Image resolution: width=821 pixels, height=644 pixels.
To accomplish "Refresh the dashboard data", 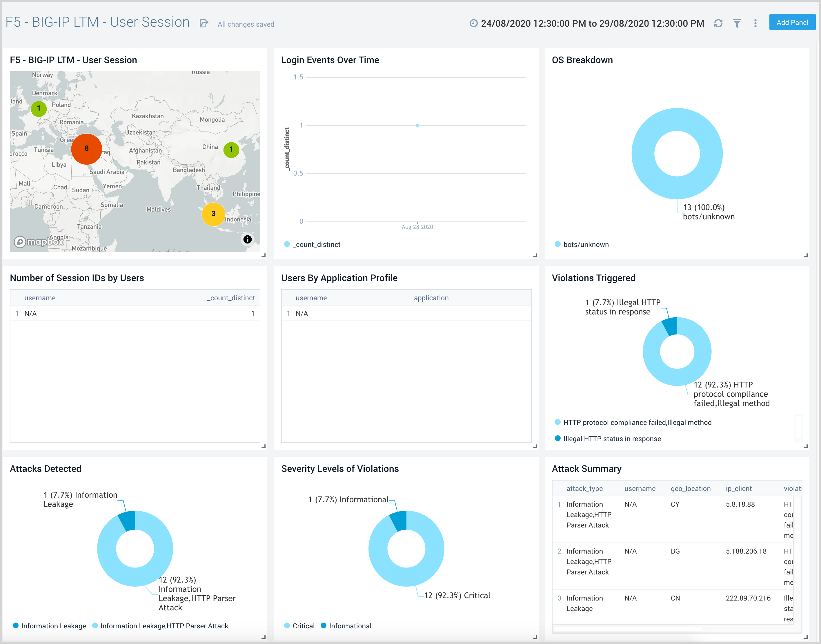I will [x=718, y=23].
